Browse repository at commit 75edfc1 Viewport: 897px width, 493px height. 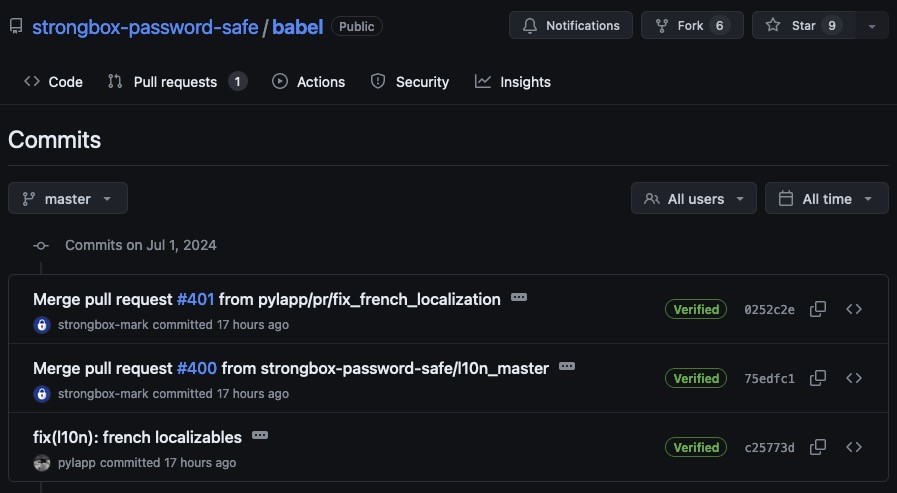coord(854,378)
